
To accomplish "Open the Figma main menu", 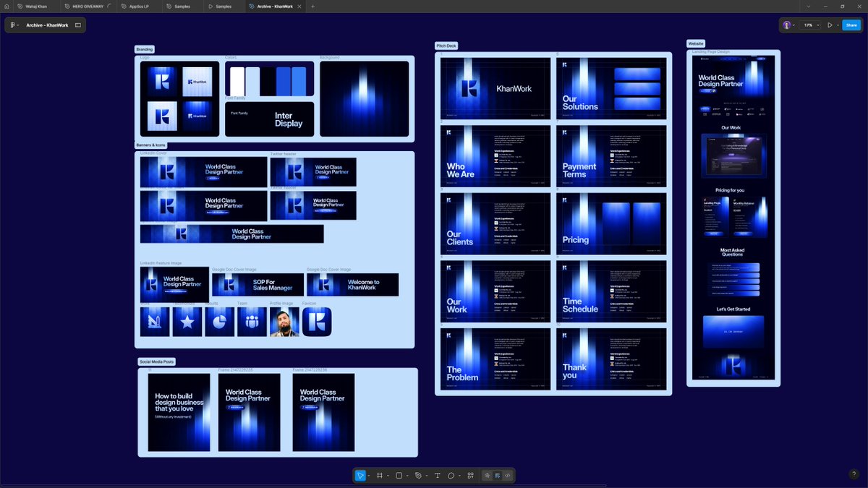I will [x=13, y=25].
